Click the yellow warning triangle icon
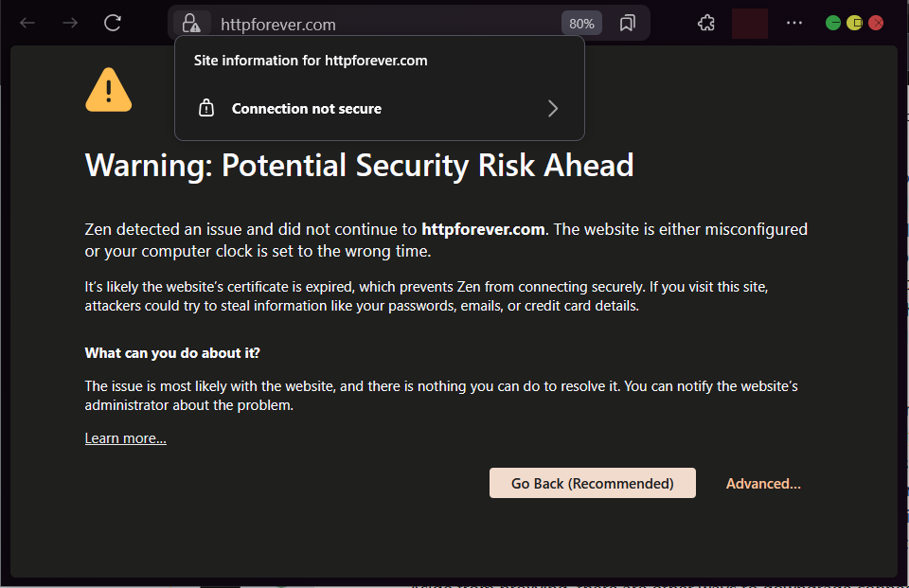909x588 pixels. click(x=108, y=90)
